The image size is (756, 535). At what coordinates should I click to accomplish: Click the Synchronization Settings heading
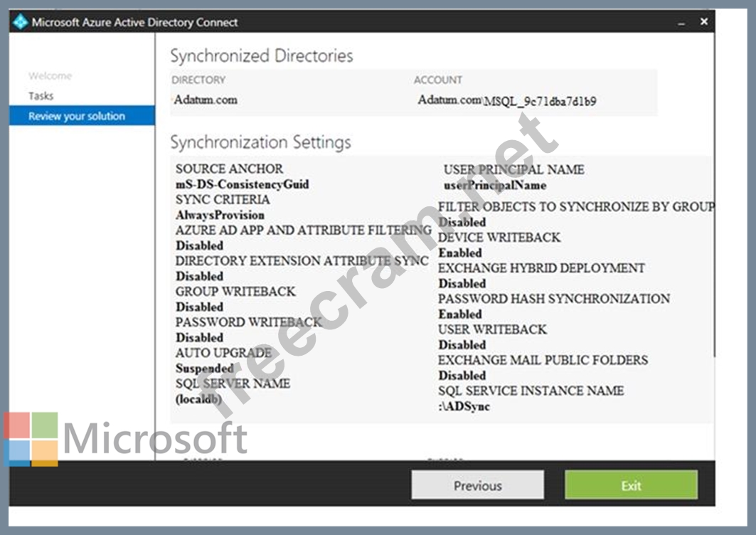click(260, 142)
